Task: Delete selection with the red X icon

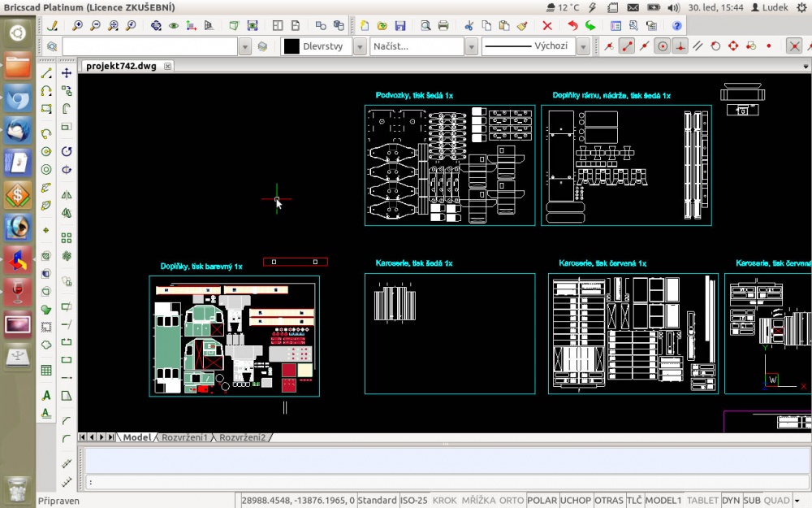Action: pos(546,25)
